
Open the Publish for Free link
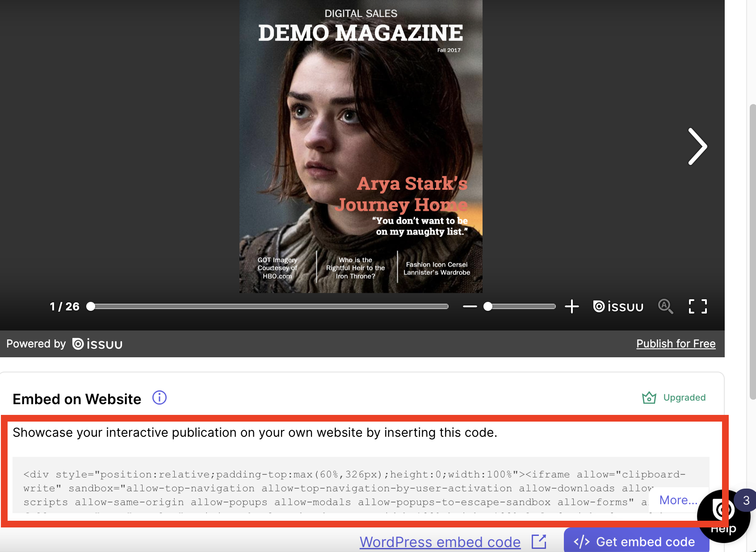pos(676,343)
